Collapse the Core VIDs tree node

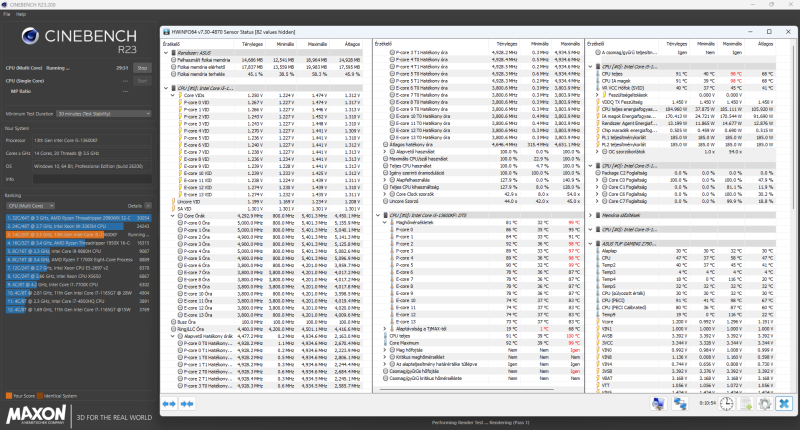point(173,95)
